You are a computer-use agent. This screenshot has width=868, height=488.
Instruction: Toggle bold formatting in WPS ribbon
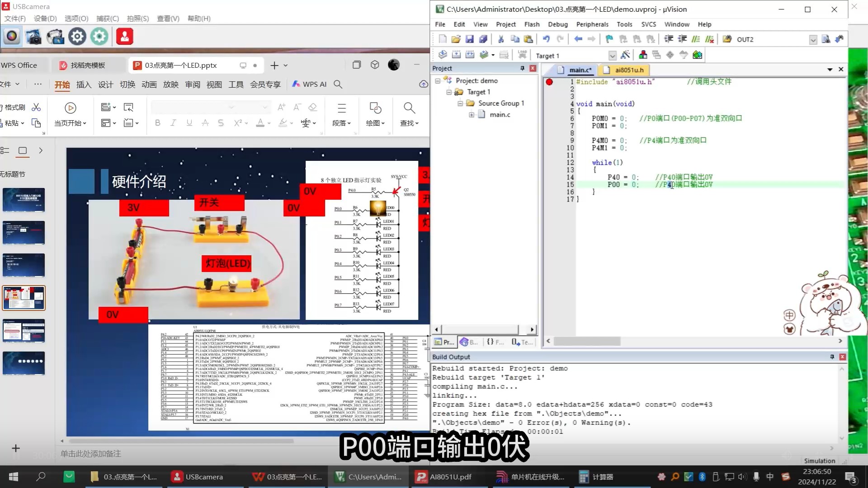[x=157, y=123]
